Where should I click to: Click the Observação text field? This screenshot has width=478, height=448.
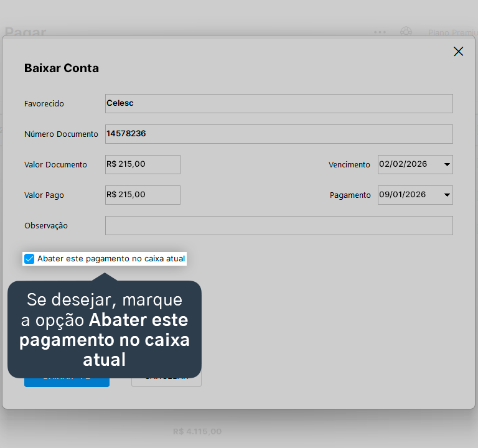pos(279,225)
